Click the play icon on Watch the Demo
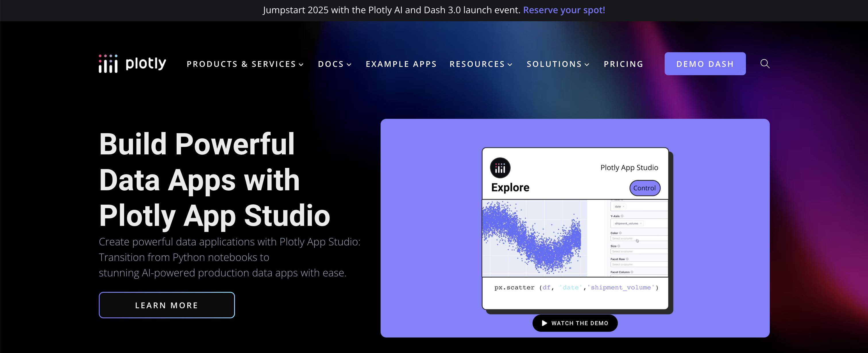Screen dimensions: 868x353 (x=544, y=323)
